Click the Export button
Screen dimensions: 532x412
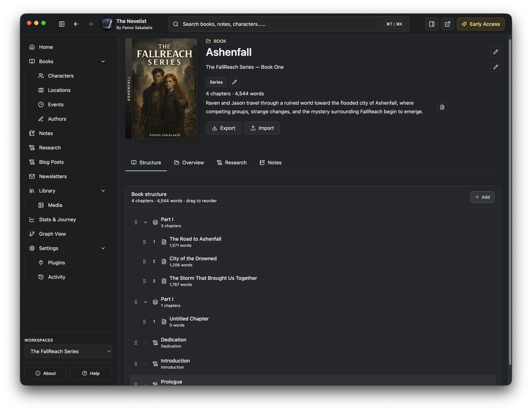coord(223,128)
